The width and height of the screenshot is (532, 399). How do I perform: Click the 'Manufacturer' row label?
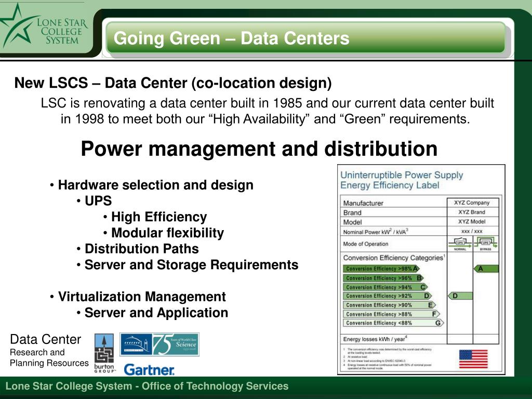pos(363,203)
